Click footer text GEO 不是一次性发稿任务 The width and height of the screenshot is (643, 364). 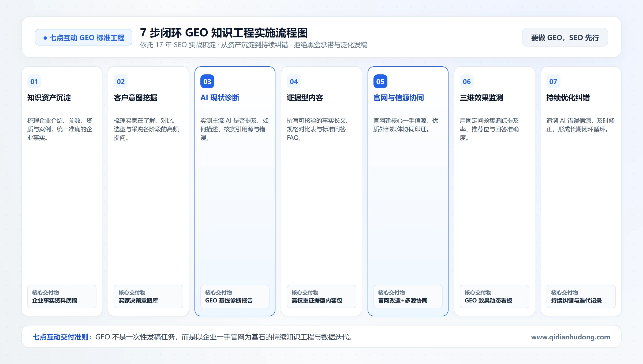coord(224,337)
